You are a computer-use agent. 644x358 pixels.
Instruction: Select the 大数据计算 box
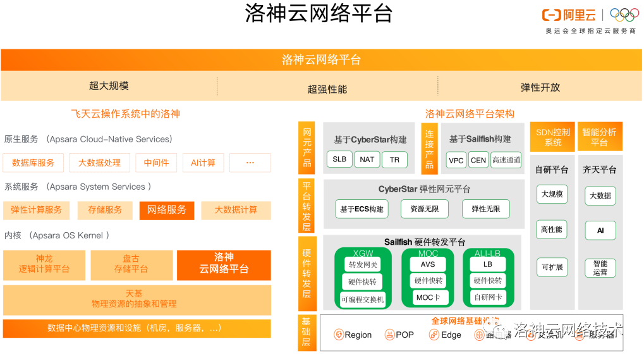coord(236,210)
